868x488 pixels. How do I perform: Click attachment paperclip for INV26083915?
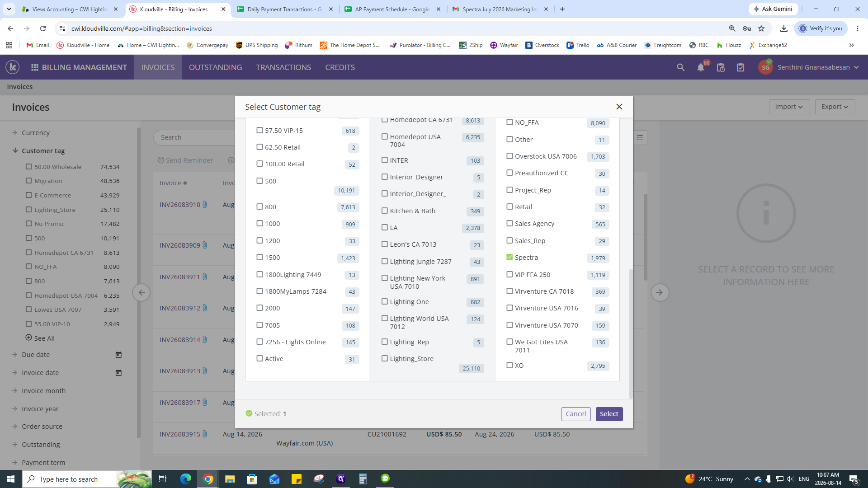point(205,434)
